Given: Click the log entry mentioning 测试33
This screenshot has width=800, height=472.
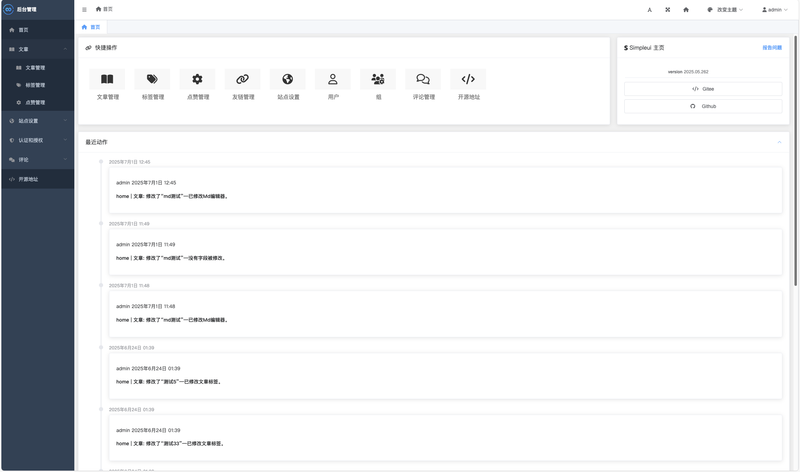Looking at the screenshot, I should click(x=445, y=438).
